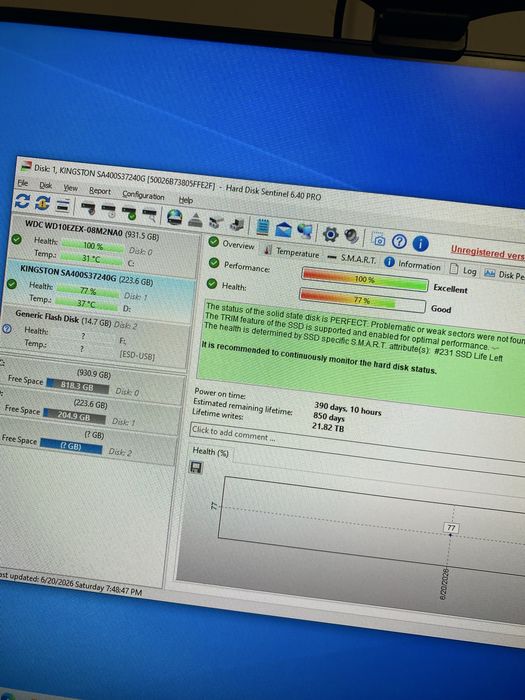This screenshot has height=700, width=525.
Task: Select the Generic Flash Disk entry
Action: (x=95, y=336)
